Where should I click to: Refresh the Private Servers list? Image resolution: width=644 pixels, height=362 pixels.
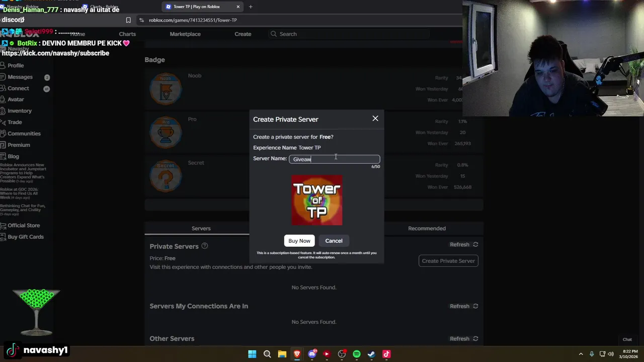(464, 244)
